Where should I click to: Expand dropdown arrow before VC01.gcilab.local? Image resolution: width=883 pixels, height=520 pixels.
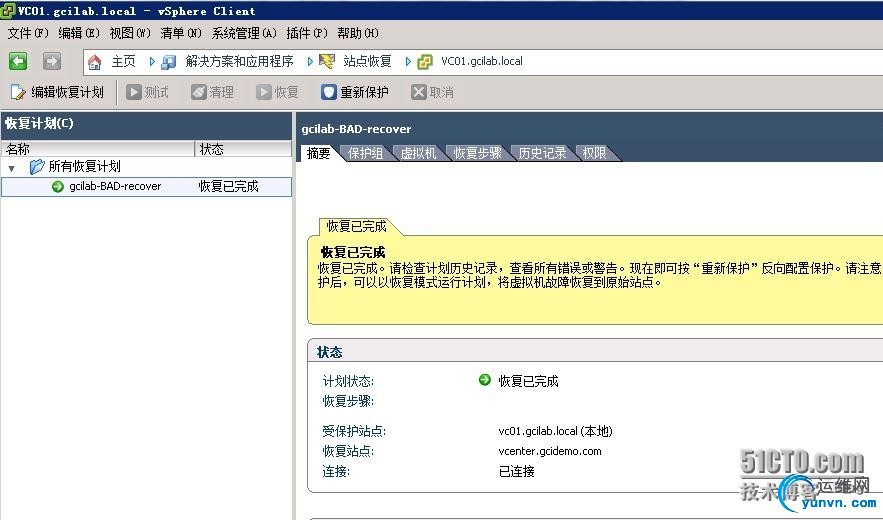click(408, 62)
